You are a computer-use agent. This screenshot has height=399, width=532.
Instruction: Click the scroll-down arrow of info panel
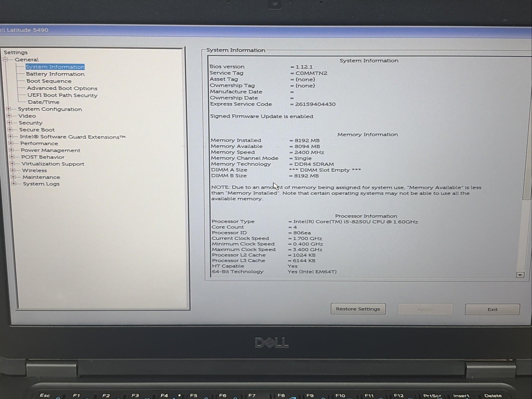[x=520, y=275]
